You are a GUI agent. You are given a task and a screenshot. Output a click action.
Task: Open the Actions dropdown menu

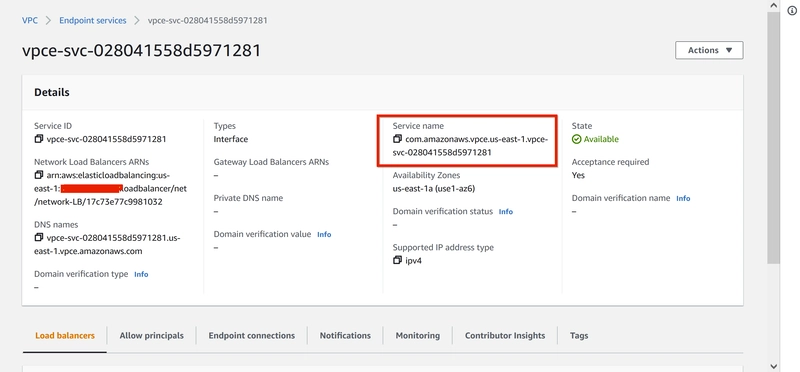pyautogui.click(x=709, y=50)
